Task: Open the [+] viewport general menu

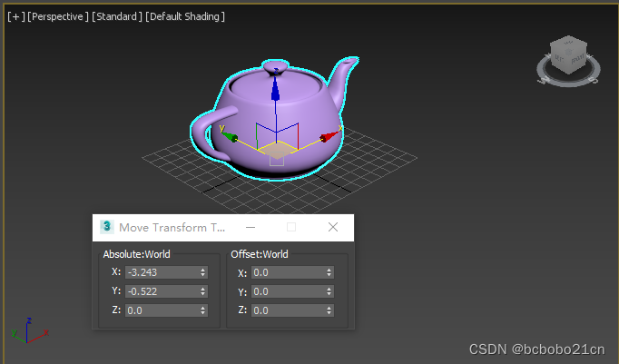Action: click(16, 16)
